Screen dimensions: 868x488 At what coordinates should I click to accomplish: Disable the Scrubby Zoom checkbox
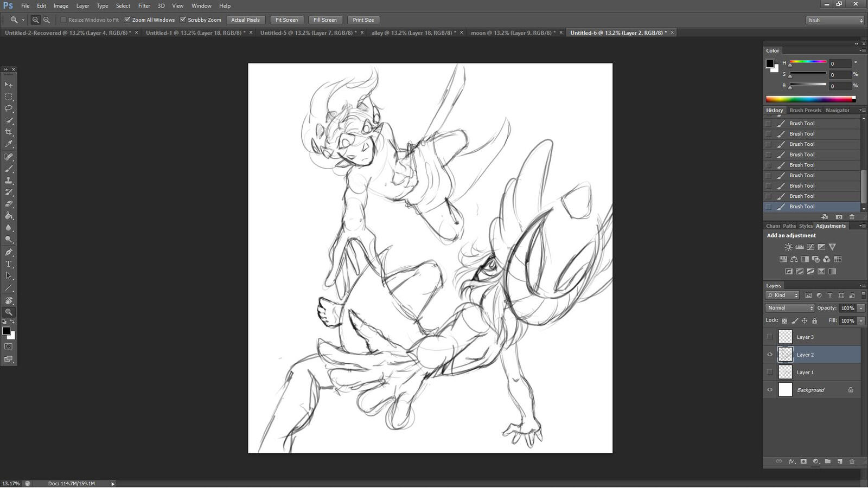click(183, 20)
